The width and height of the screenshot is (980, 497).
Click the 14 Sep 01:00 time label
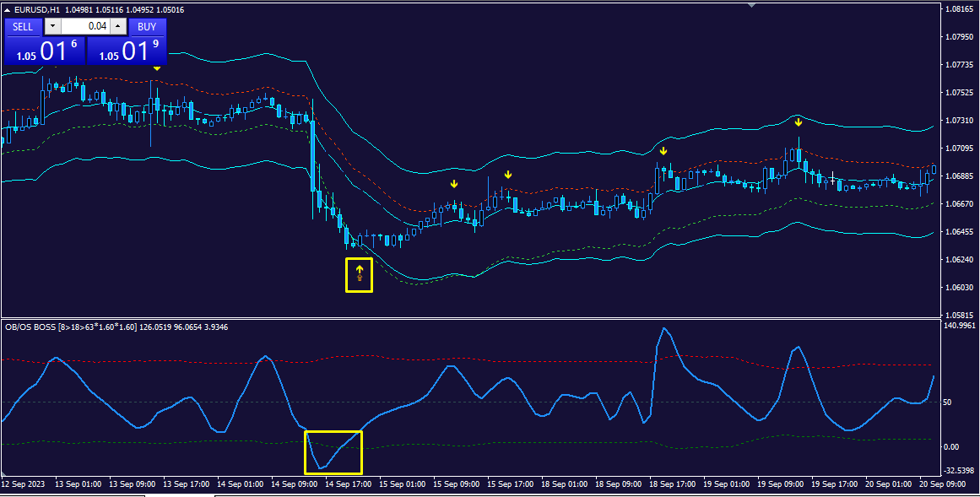coord(239,483)
